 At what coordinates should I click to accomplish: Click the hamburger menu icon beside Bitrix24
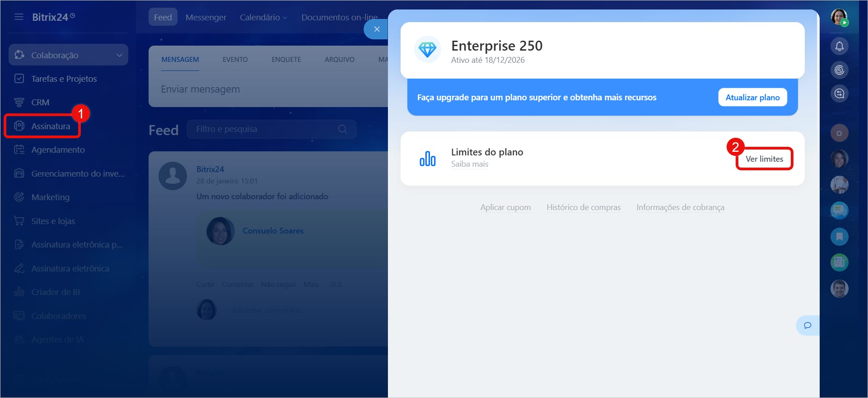coord(19,17)
